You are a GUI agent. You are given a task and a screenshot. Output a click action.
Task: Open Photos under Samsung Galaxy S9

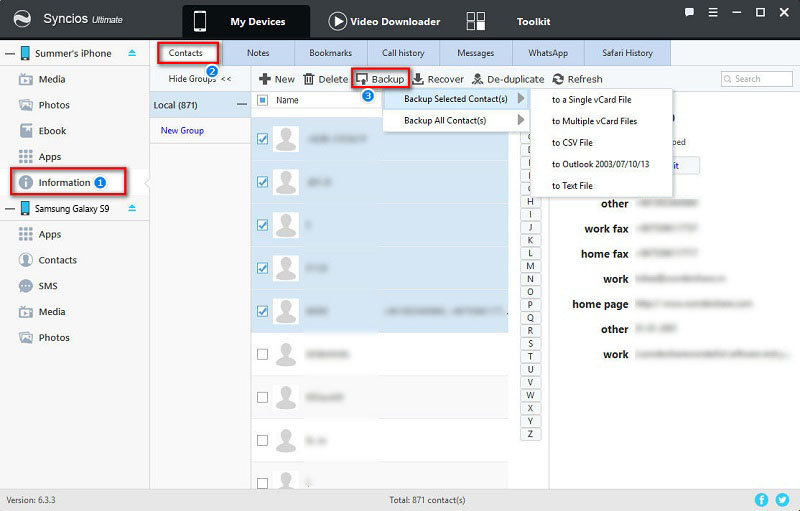(44, 338)
